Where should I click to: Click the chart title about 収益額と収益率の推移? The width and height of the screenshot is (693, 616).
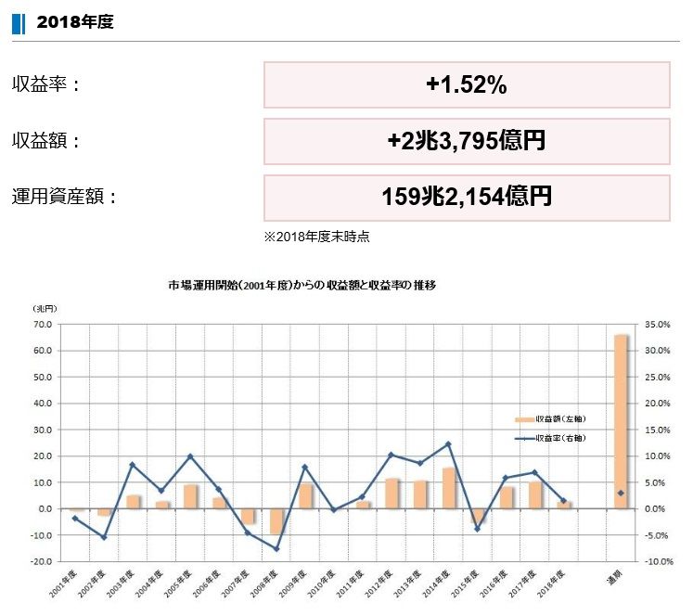point(302,287)
